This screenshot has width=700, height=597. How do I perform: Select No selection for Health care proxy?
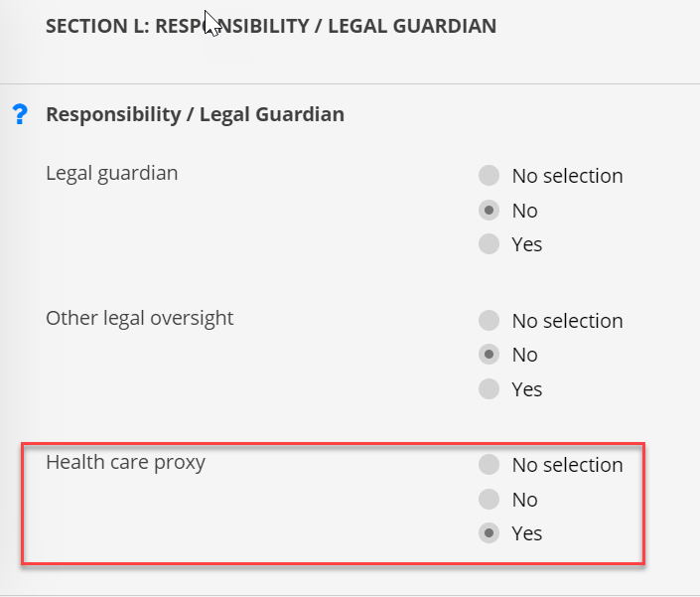pos(489,464)
